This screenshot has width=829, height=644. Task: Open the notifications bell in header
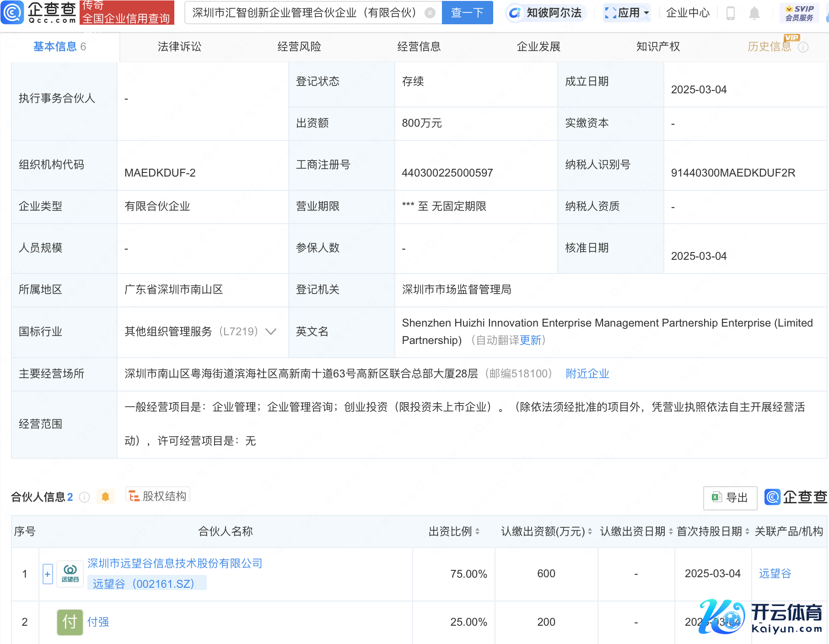point(754,13)
